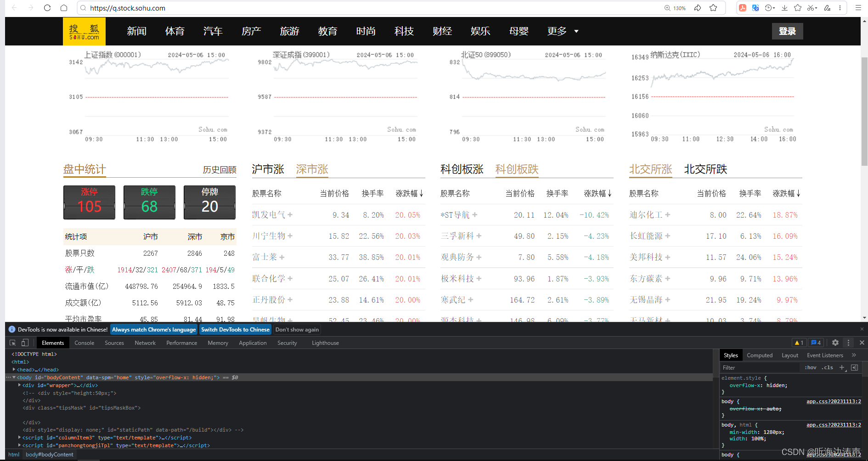This screenshot has height=461, width=868.
Task: Toggle .cls element classes panel
Action: [x=827, y=367]
